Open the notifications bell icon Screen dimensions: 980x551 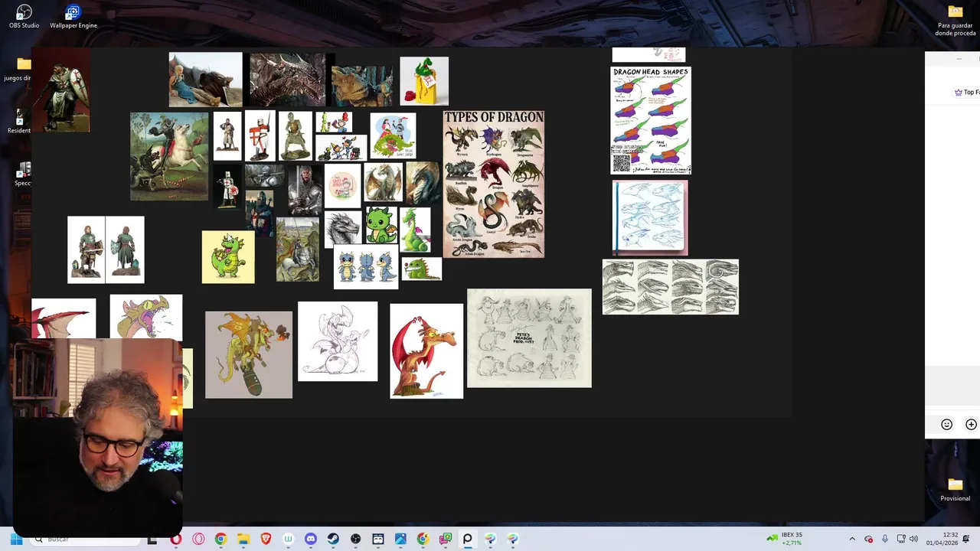966,539
